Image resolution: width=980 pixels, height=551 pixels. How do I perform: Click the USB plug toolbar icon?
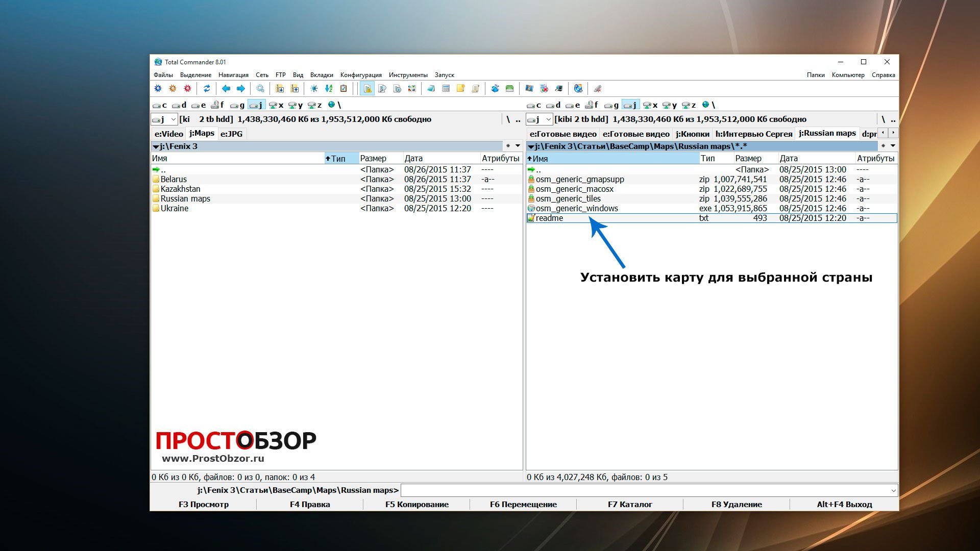597,88
